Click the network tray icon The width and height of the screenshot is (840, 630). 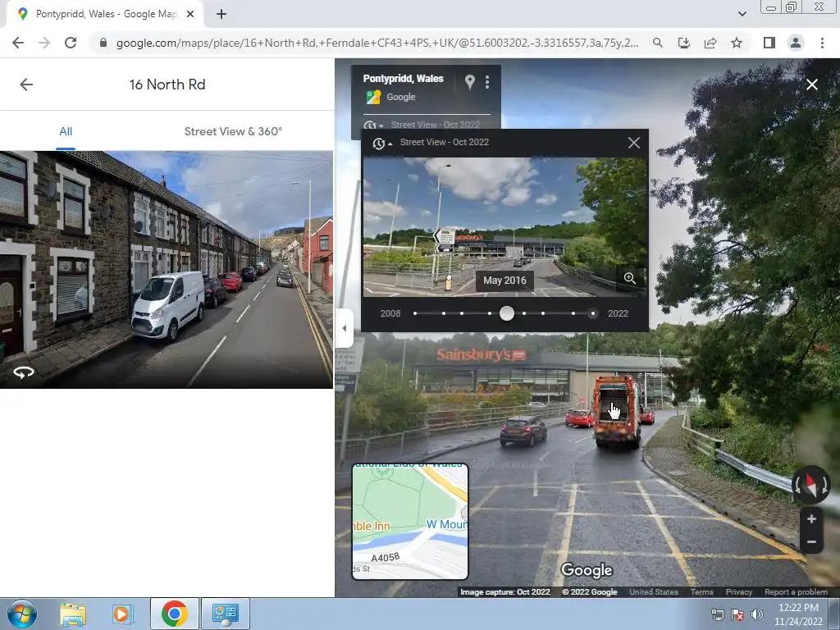coord(717,614)
